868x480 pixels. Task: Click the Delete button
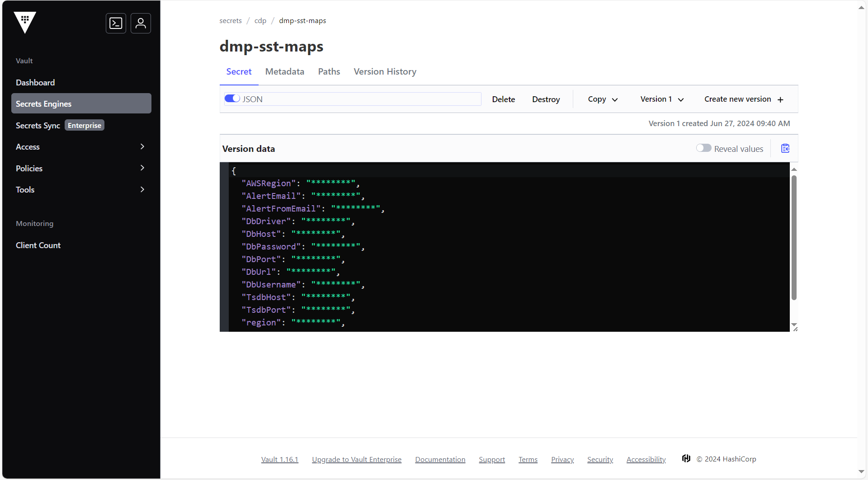click(503, 99)
